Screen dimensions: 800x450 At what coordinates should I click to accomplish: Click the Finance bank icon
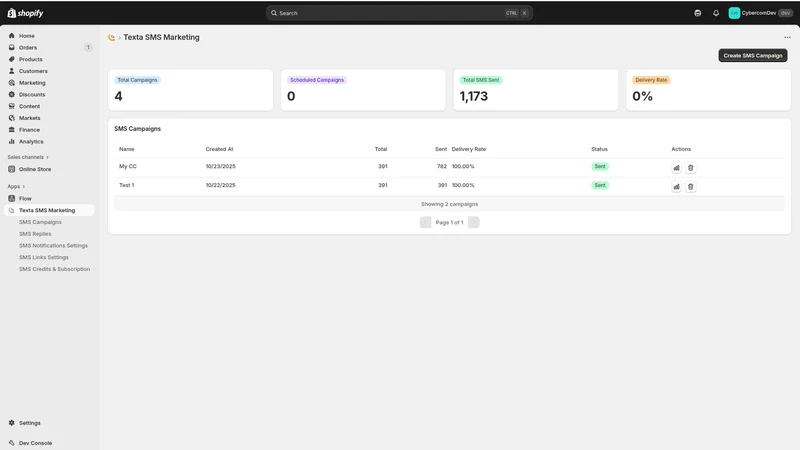(x=12, y=130)
